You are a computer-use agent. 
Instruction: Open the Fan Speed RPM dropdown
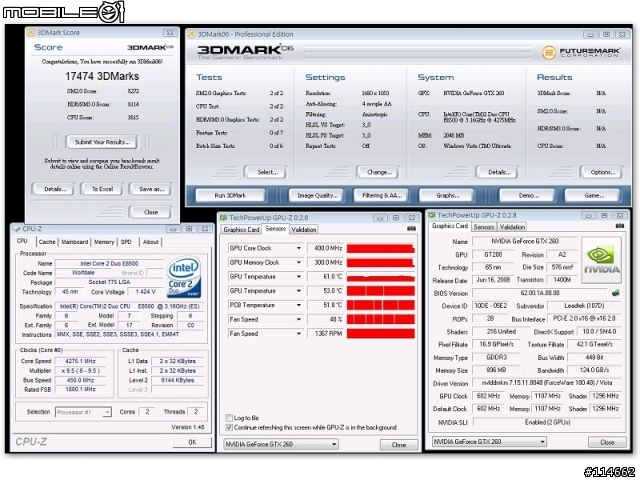[x=298, y=334]
